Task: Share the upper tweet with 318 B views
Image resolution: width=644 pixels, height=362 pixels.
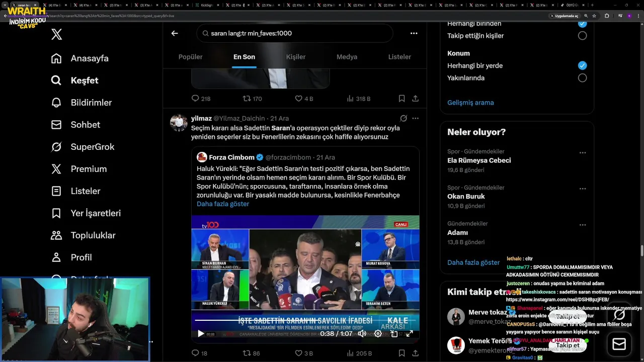Action: pyautogui.click(x=415, y=99)
